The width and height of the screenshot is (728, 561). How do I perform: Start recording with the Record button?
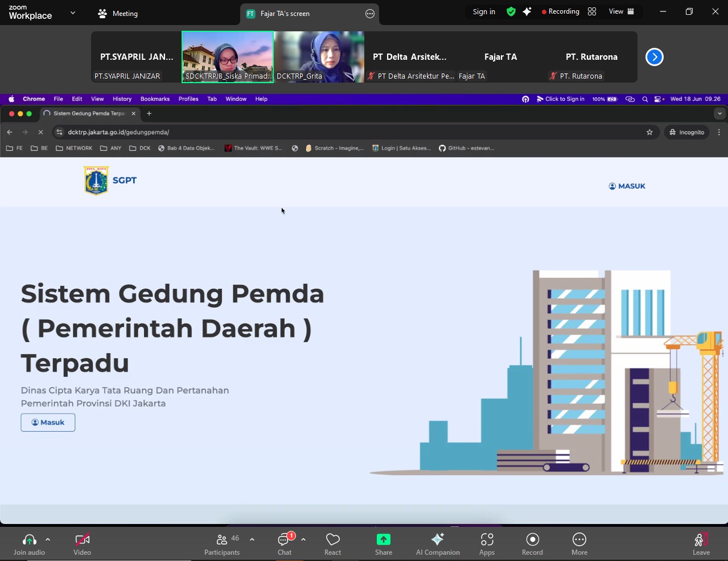coord(532,539)
